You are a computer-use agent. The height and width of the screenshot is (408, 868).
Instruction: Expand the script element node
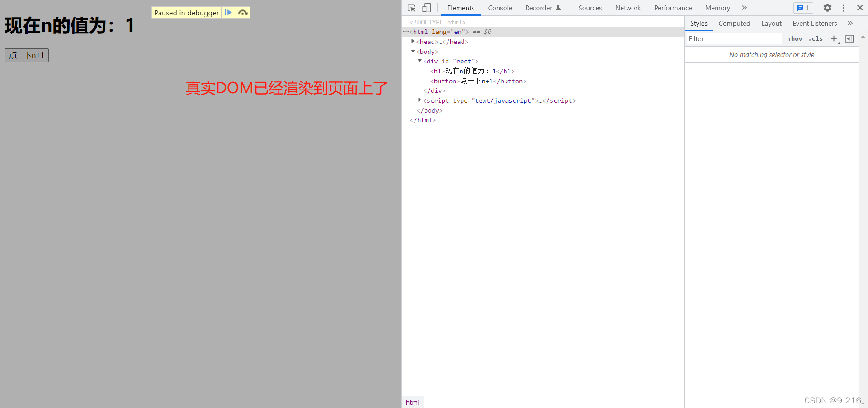[420, 100]
